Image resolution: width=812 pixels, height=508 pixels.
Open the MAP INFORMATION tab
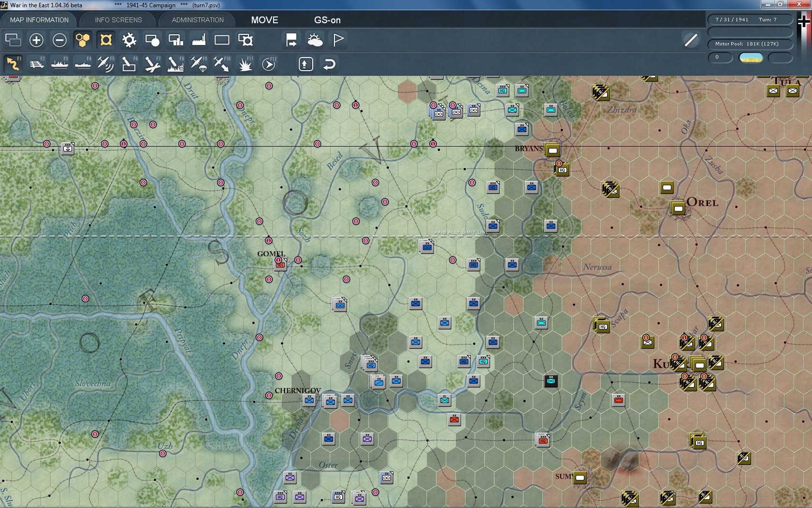tap(39, 20)
